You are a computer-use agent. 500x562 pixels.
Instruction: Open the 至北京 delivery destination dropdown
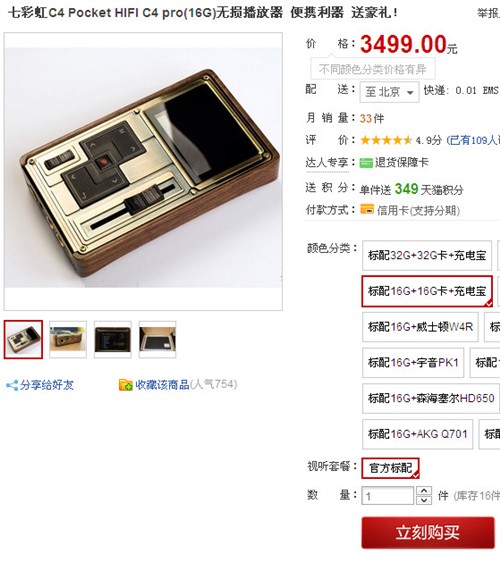click(389, 92)
